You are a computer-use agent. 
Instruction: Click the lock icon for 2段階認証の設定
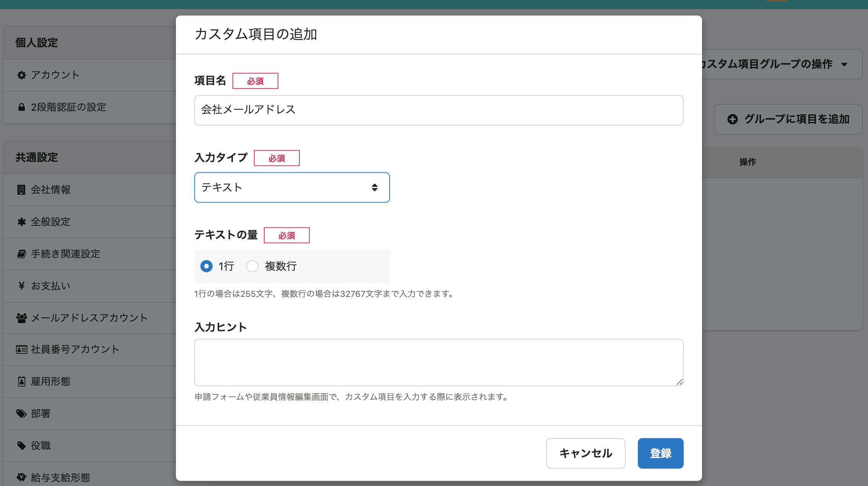(21, 107)
